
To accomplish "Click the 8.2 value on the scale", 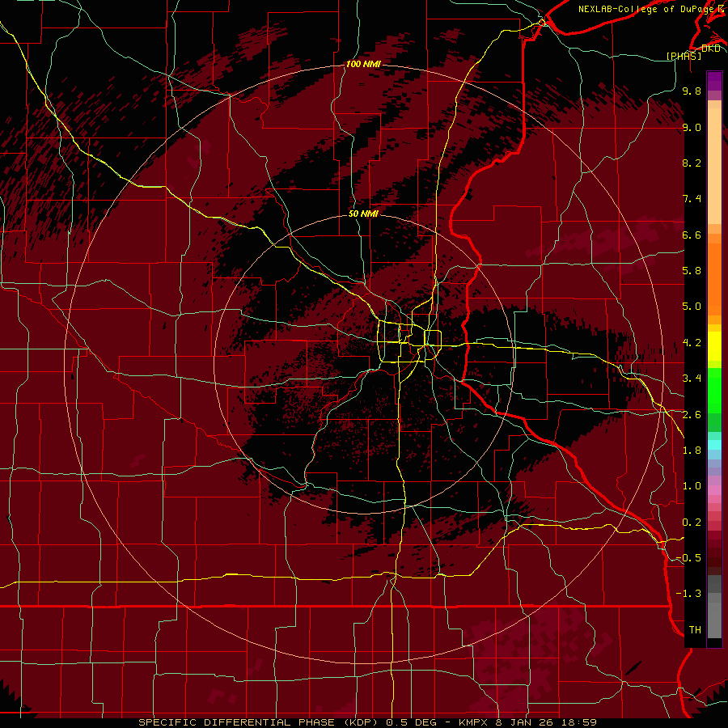I will click(x=692, y=163).
